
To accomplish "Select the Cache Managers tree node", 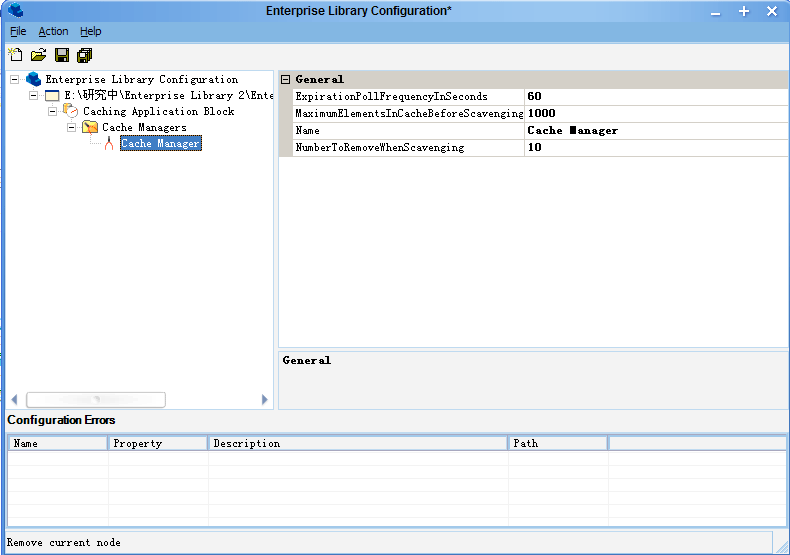I will [x=145, y=127].
